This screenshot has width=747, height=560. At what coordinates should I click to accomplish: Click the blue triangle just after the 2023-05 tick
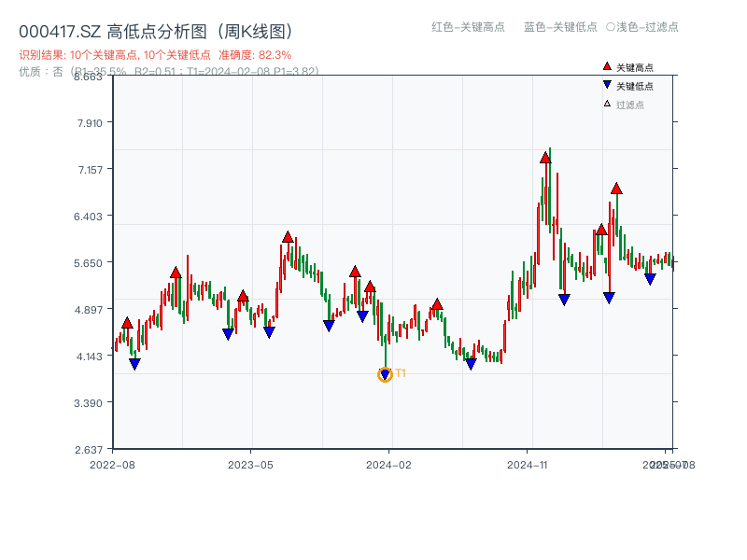[x=269, y=332]
